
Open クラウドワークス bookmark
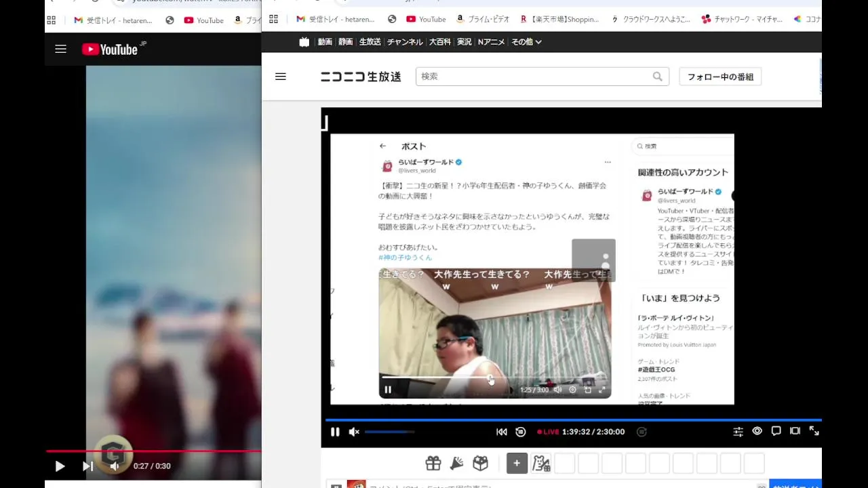pyautogui.click(x=651, y=19)
